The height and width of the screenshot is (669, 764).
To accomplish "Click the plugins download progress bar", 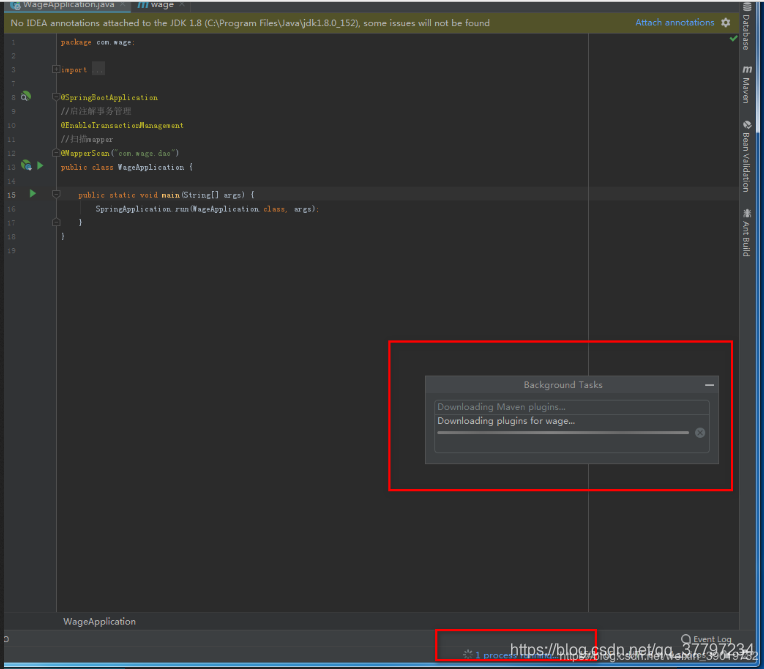I will [x=563, y=433].
